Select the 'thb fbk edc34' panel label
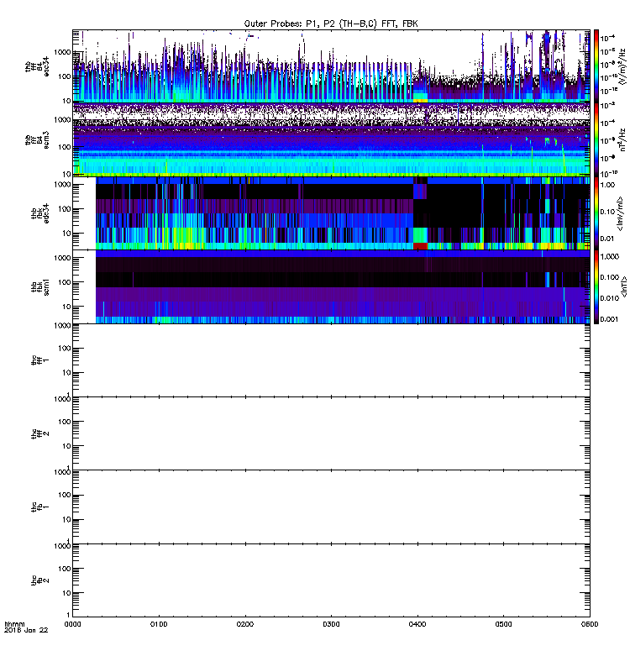630x672 pixels. click(39, 213)
